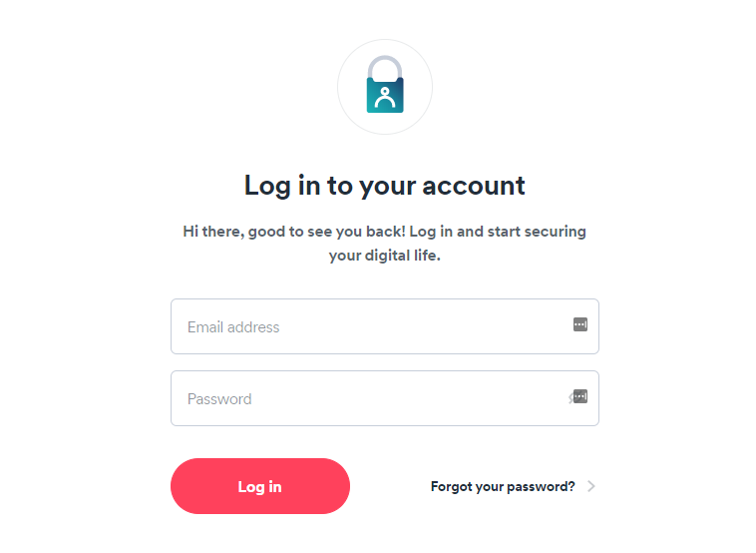Click the chevron arrow beside Forgot your password

(x=591, y=487)
